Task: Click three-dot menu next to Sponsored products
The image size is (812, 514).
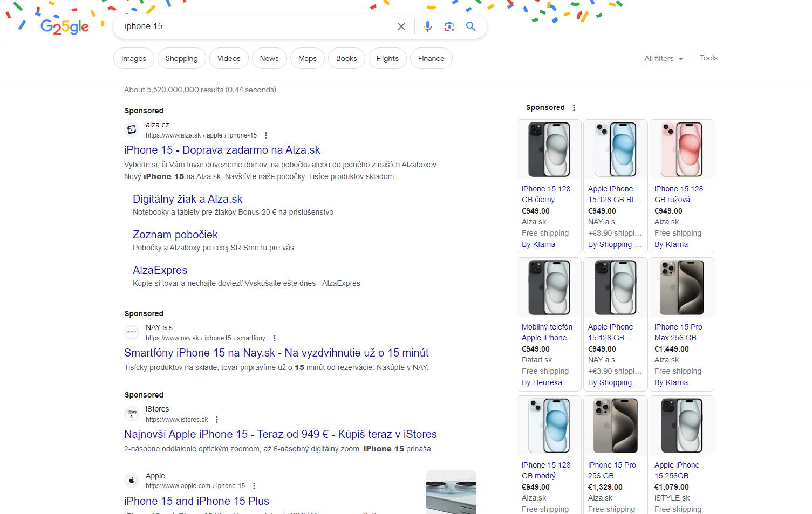Action: pyautogui.click(x=574, y=108)
